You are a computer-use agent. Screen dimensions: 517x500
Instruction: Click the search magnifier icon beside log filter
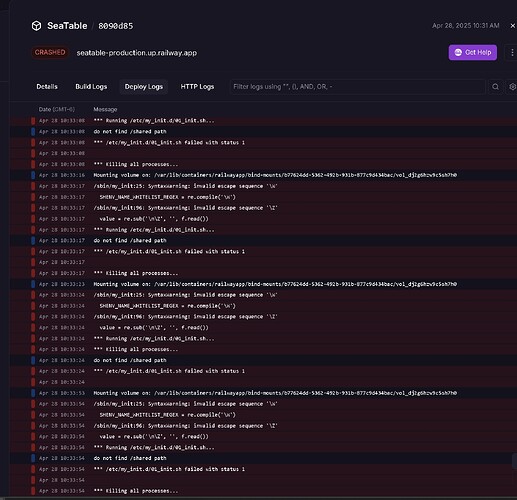[x=495, y=87]
